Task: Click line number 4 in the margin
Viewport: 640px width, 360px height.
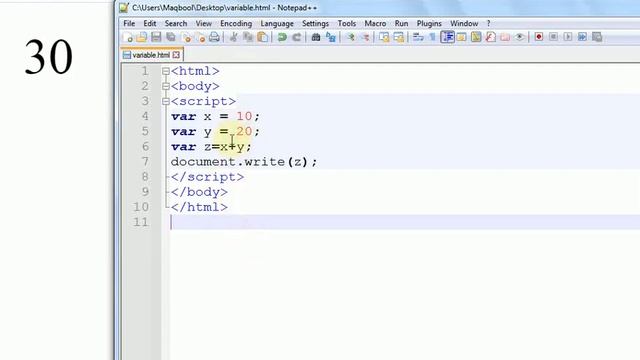Action: (x=145, y=116)
